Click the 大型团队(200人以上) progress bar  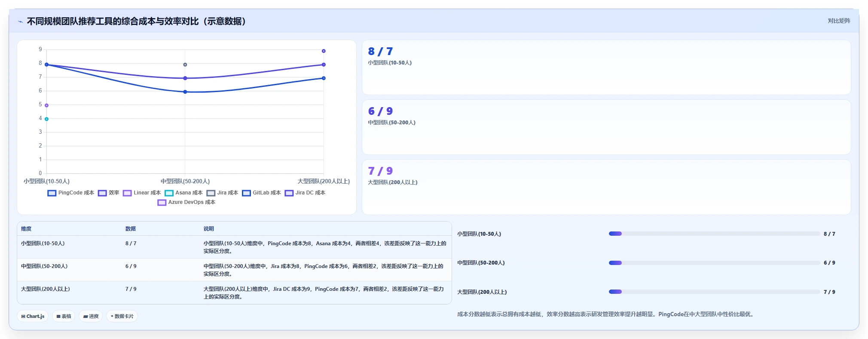point(714,292)
